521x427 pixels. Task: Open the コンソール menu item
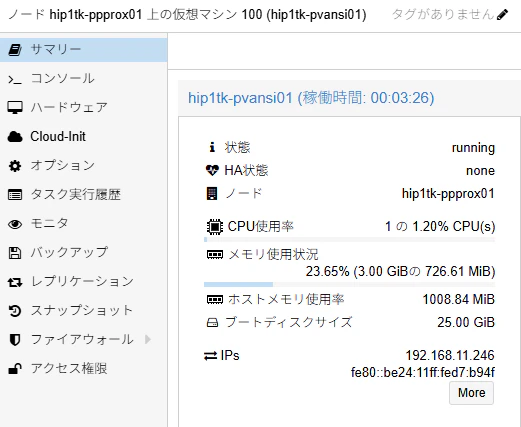coord(83,79)
